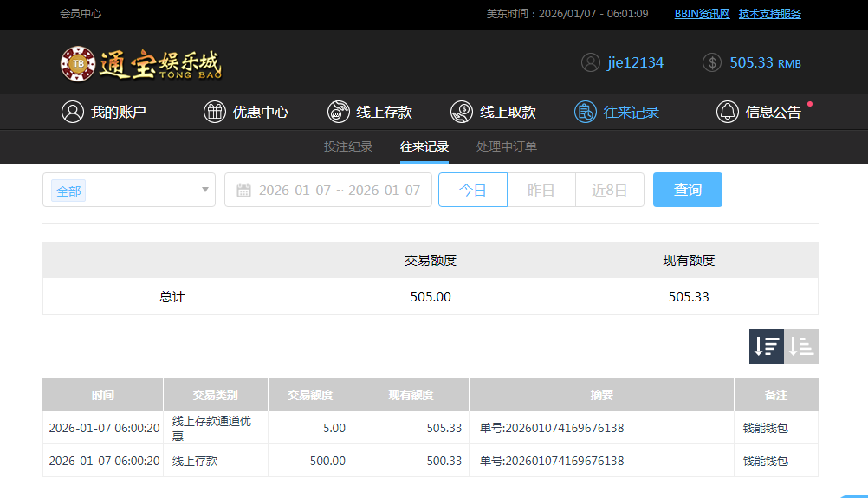868x498 pixels.
Task: Click the 查询 search button
Action: pos(688,190)
